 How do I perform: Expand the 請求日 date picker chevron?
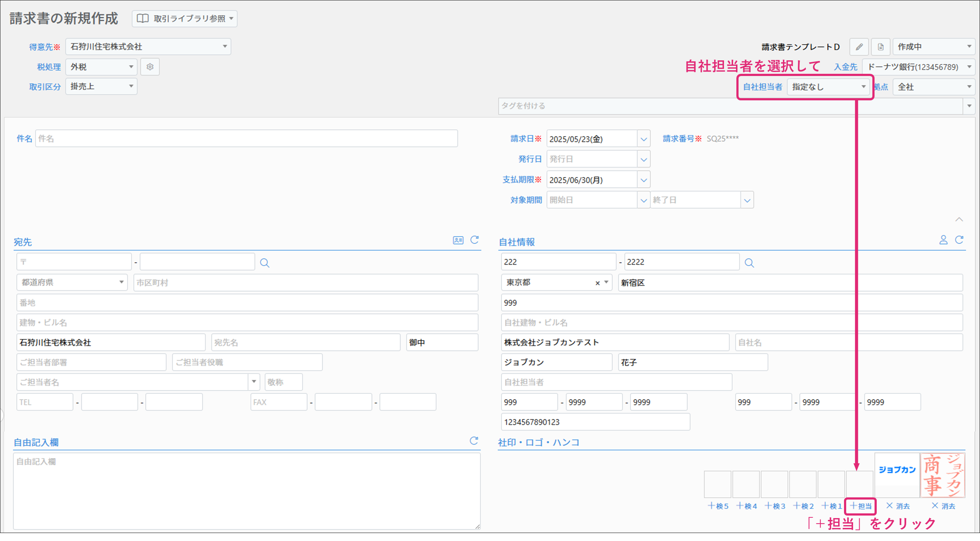click(643, 139)
